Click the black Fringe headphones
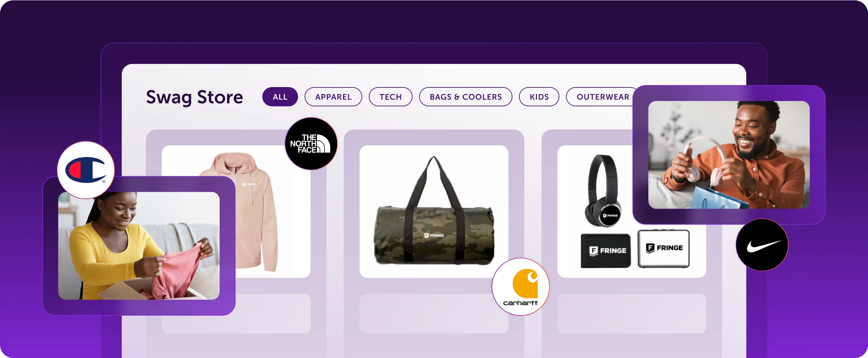This screenshot has width=868, height=358. (x=603, y=191)
